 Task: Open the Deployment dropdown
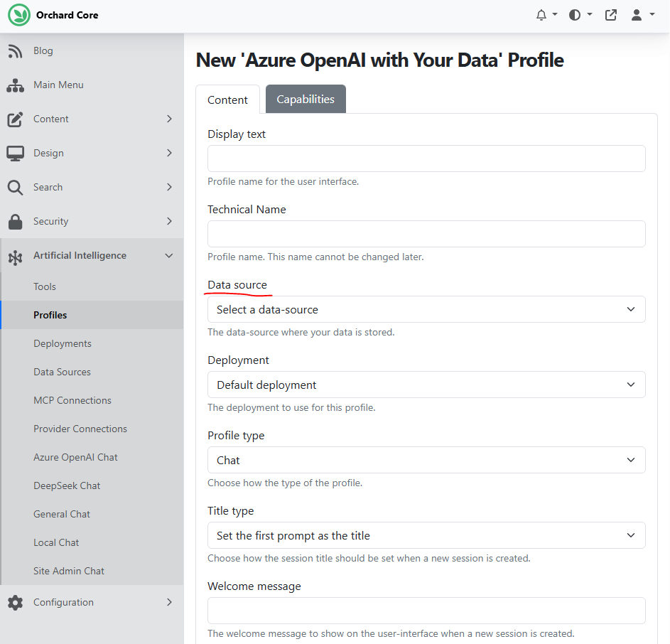tap(426, 385)
